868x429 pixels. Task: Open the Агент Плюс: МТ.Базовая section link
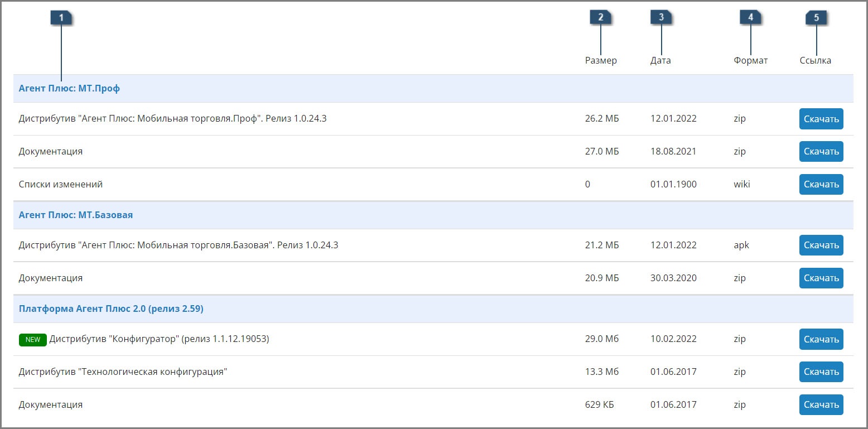76,215
